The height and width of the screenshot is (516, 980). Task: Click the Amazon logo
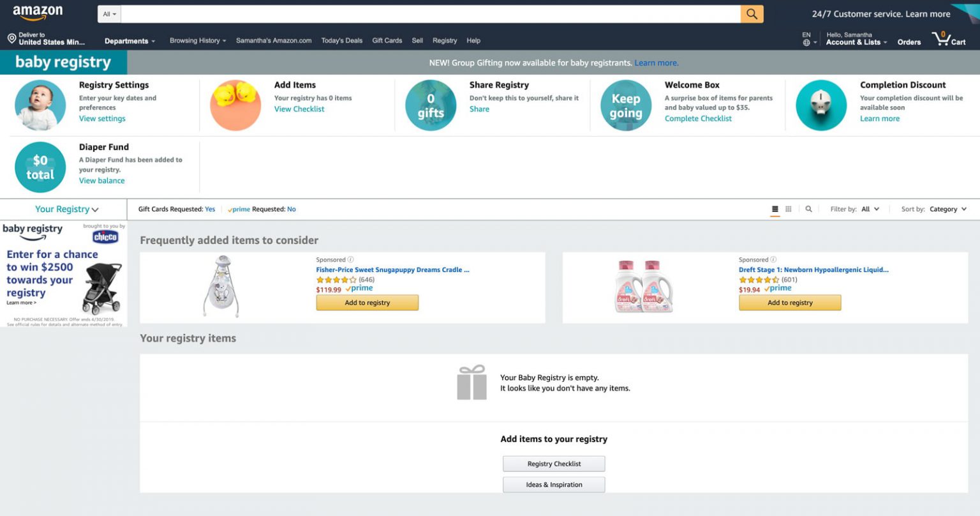38,13
